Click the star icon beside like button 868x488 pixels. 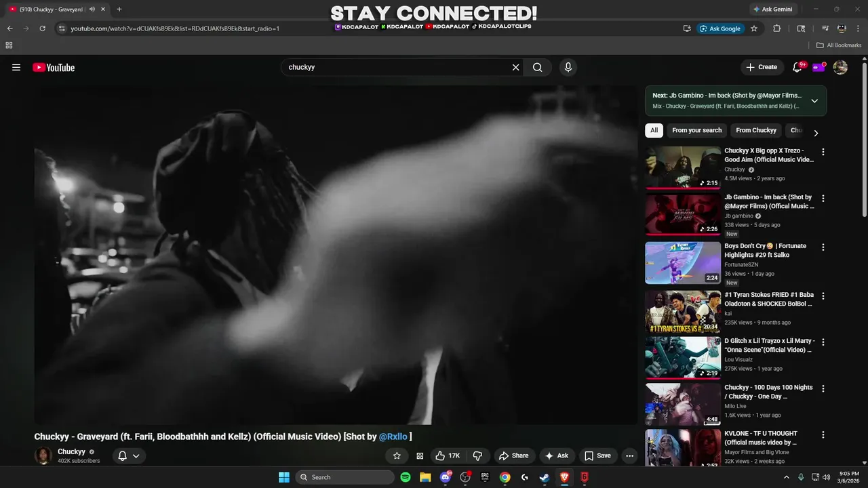point(397,456)
